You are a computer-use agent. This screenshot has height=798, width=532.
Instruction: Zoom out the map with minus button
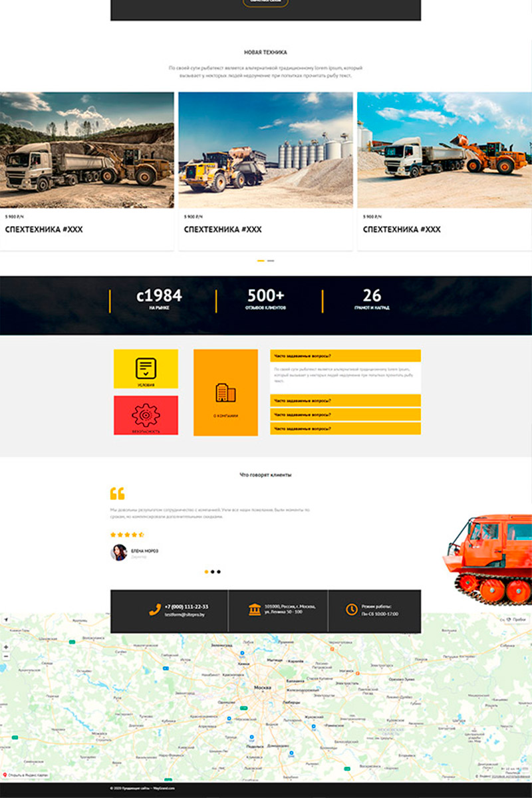point(6,656)
